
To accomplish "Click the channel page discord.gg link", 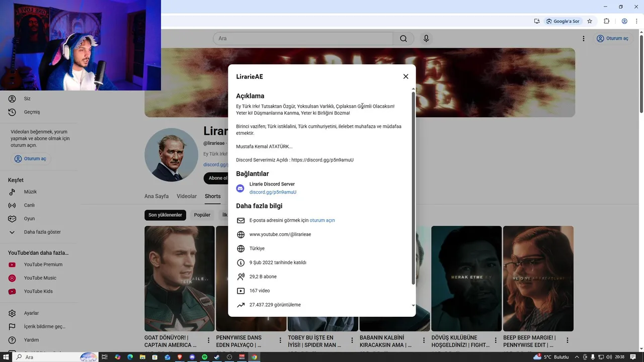I will [x=215, y=164].
